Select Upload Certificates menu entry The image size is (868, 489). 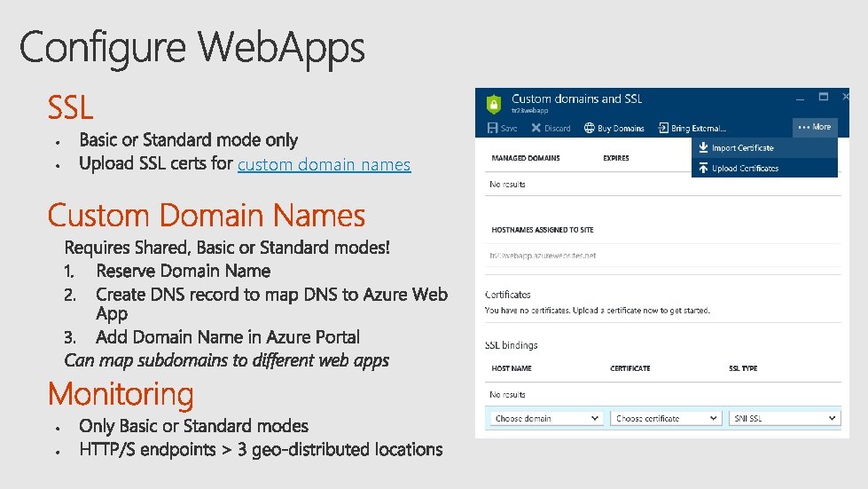764,168
